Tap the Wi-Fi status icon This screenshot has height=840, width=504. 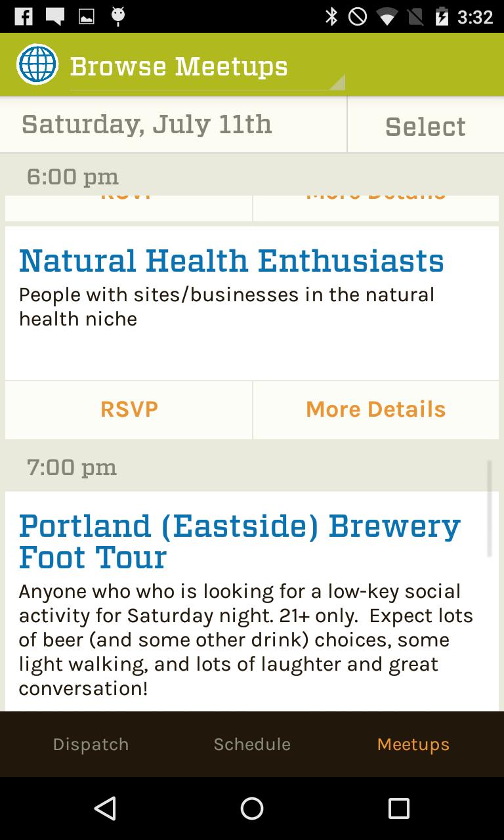tap(387, 16)
